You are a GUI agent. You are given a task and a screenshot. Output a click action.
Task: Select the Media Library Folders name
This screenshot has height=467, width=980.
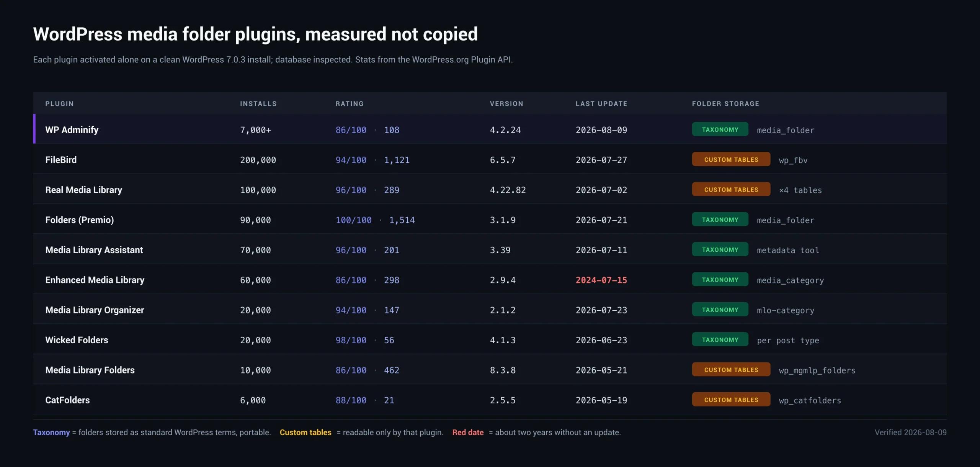90,370
